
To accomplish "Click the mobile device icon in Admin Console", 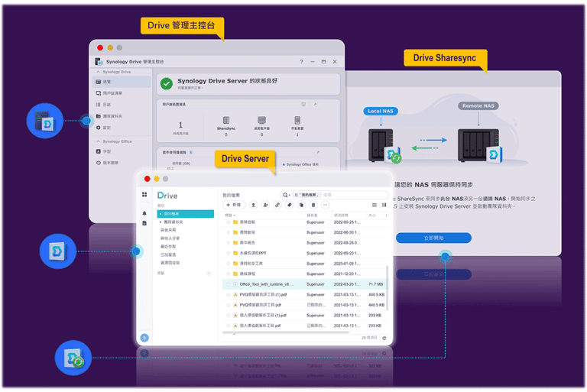I will point(297,120).
